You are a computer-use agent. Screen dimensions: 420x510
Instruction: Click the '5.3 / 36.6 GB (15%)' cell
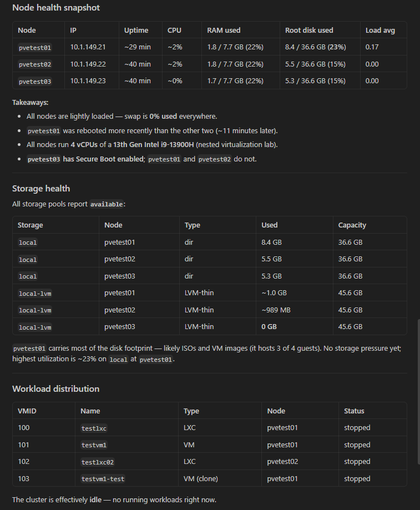(315, 81)
